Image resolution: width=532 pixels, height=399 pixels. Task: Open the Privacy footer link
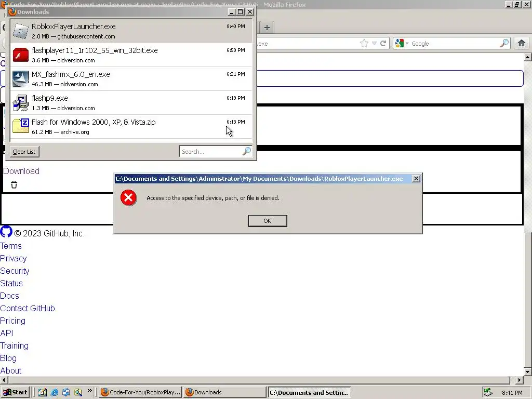pyautogui.click(x=13, y=259)
